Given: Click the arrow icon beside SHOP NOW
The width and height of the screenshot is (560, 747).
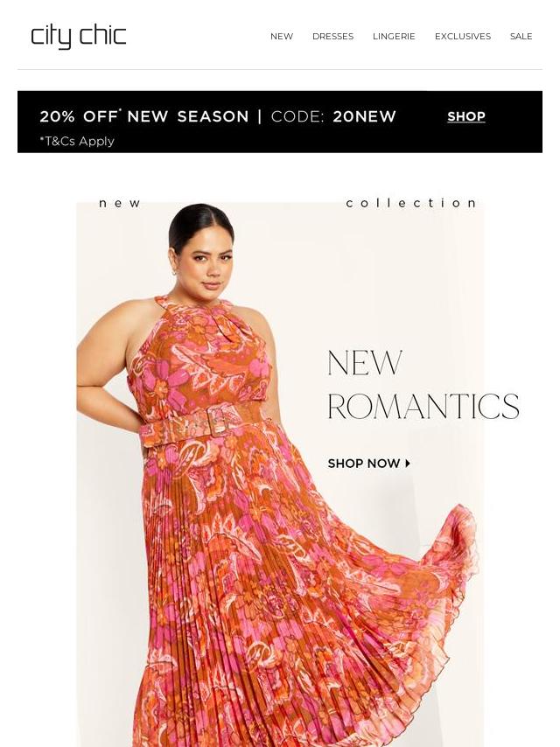Looking at the screenshot, I should pos(408,463).
